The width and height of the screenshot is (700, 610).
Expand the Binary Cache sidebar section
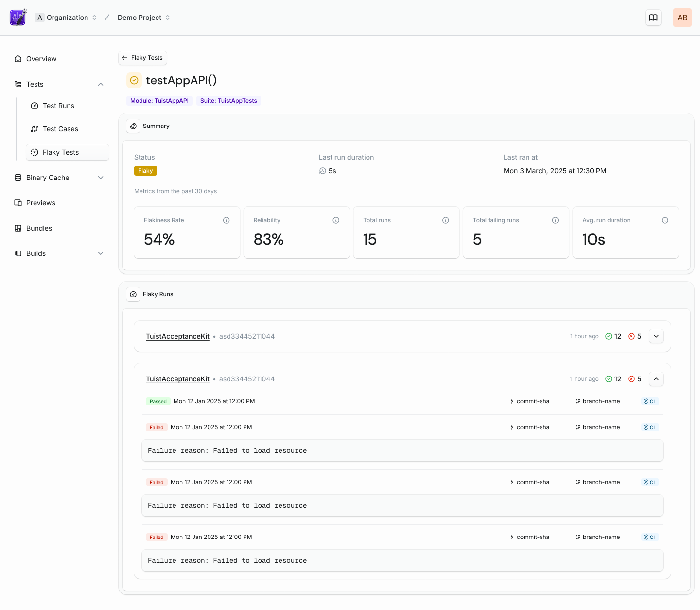point(101,178)
